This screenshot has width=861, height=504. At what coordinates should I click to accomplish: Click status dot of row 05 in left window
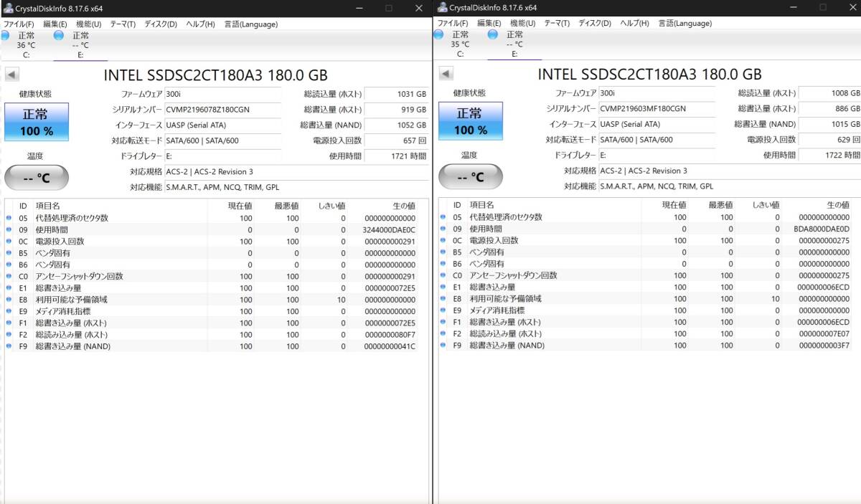coord(9,218)
